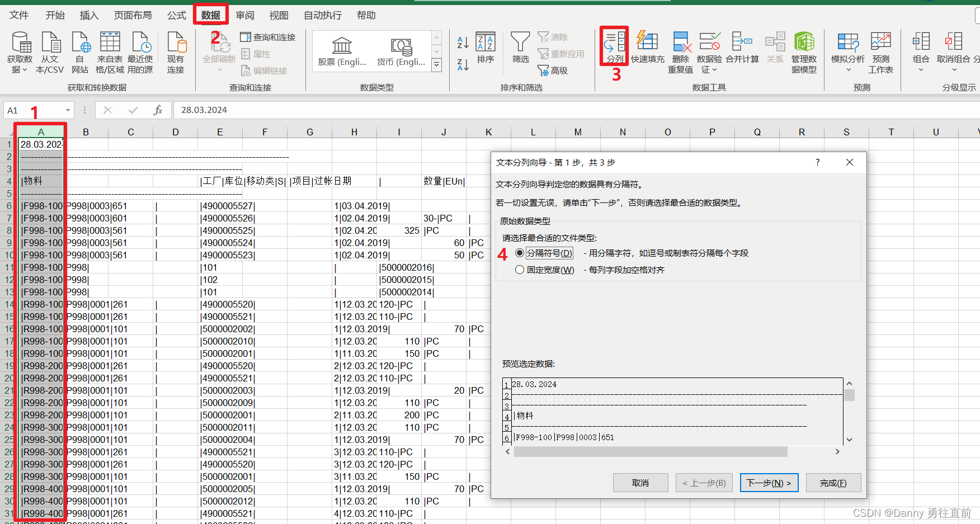Select Stocks (股票) data type
The height and width of the screenshot is (524, 980).
342,52
